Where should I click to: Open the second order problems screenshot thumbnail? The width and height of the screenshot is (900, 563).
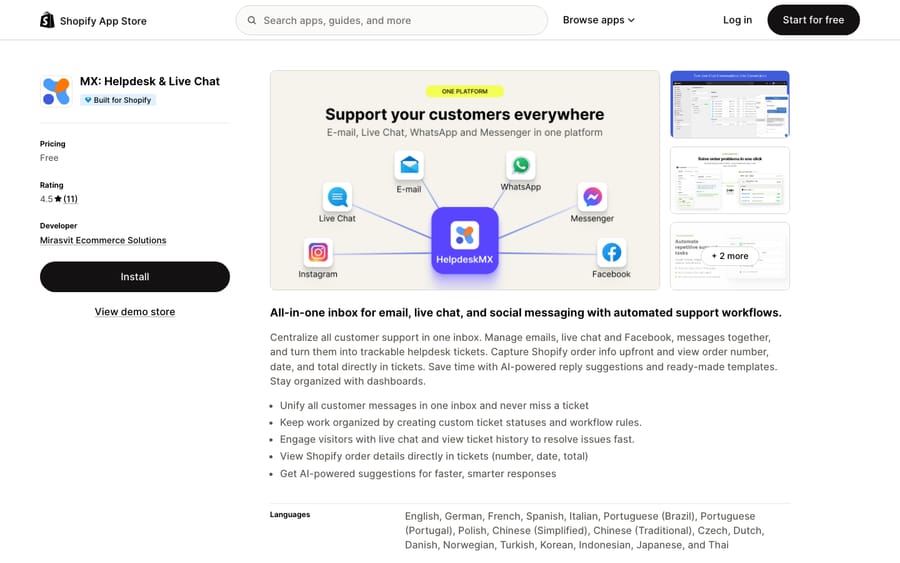tap(730, 180)
